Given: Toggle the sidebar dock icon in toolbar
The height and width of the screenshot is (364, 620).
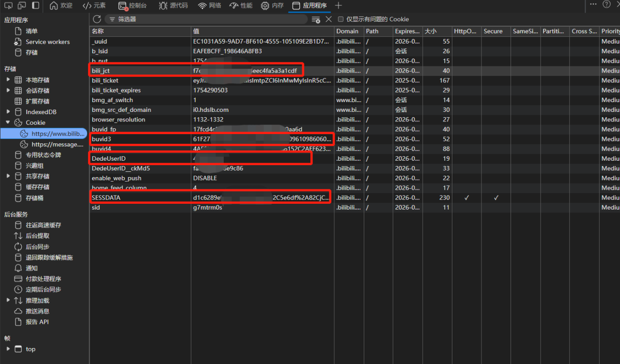Looking at the screenshot, I should (x=36, y=5).
